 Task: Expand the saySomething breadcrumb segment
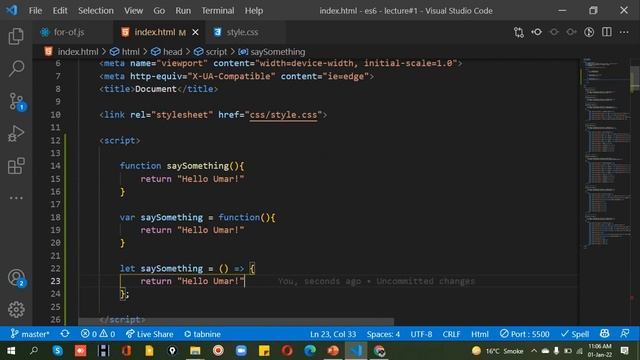tap(271, 52)
